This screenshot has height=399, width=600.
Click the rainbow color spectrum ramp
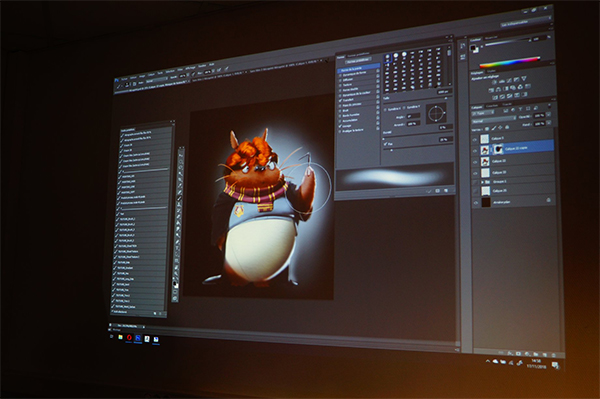pos(510,62)
